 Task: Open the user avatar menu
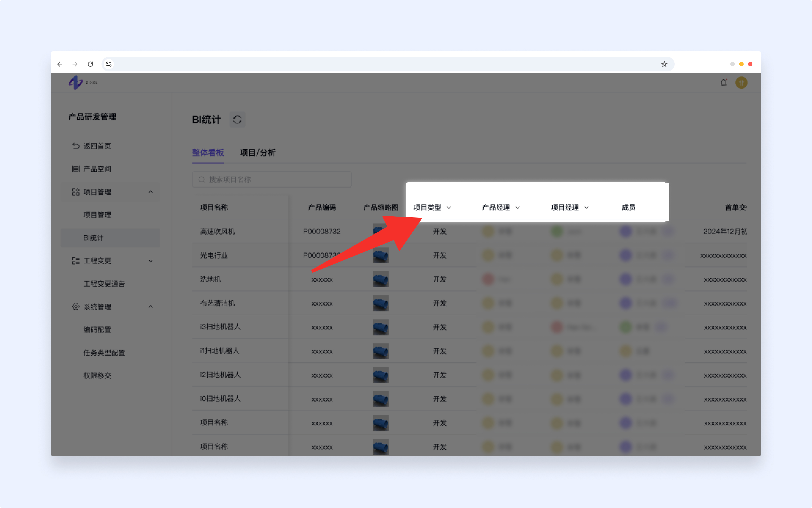click(x=742, y=83)
